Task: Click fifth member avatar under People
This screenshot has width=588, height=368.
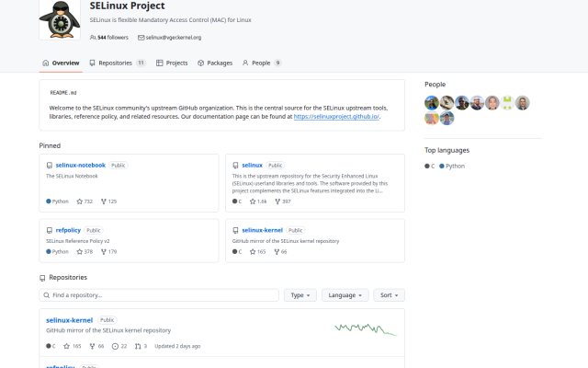Action: coord(492,102)
